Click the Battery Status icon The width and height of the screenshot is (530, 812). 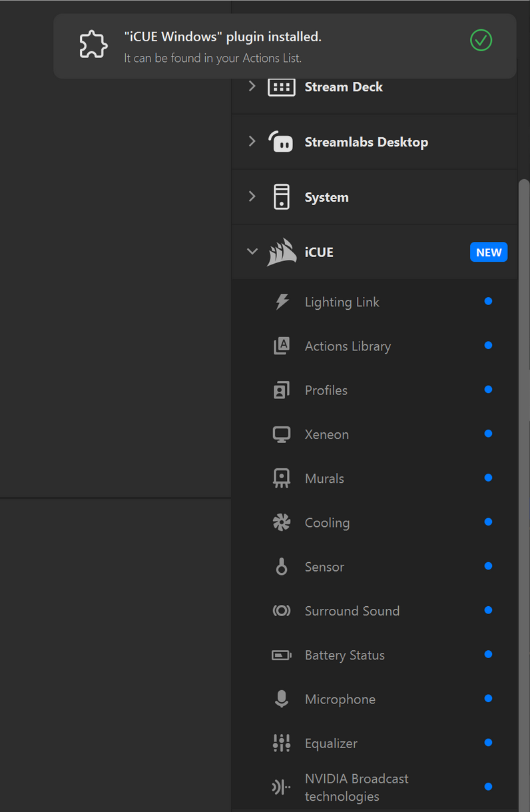pyautogui.click(x=282, y=655)
